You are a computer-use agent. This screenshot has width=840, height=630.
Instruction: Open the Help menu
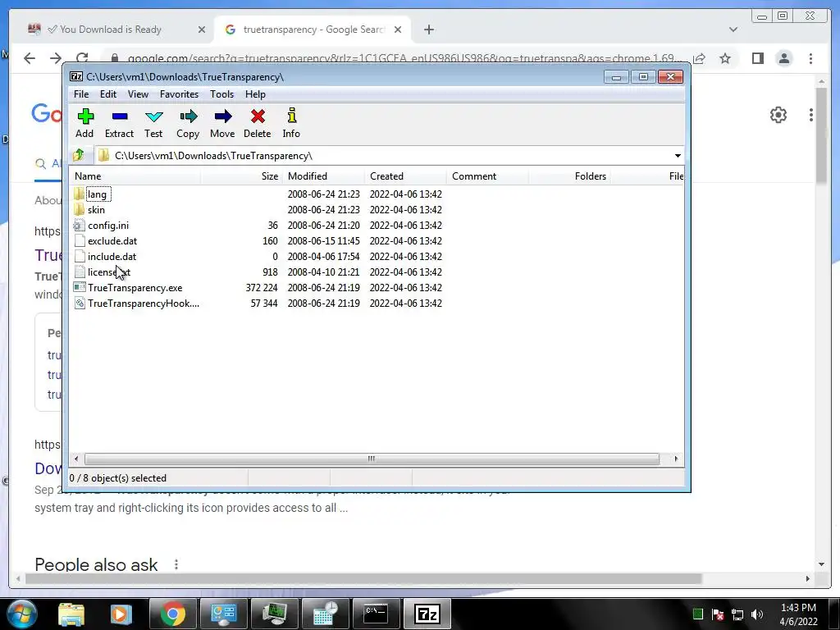coord(255,94)
